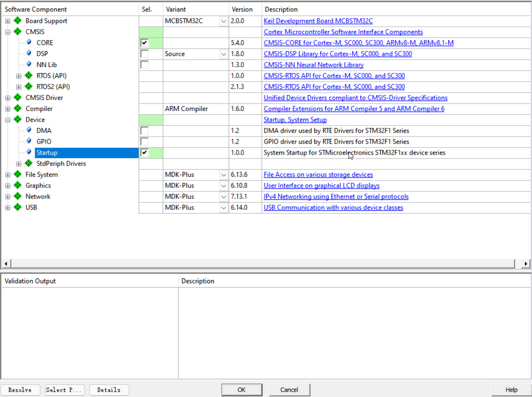Enable the CMSIS DSP checkbox
Image resolution: width=532 pixels, height=397 pixels.
[144, 54]
